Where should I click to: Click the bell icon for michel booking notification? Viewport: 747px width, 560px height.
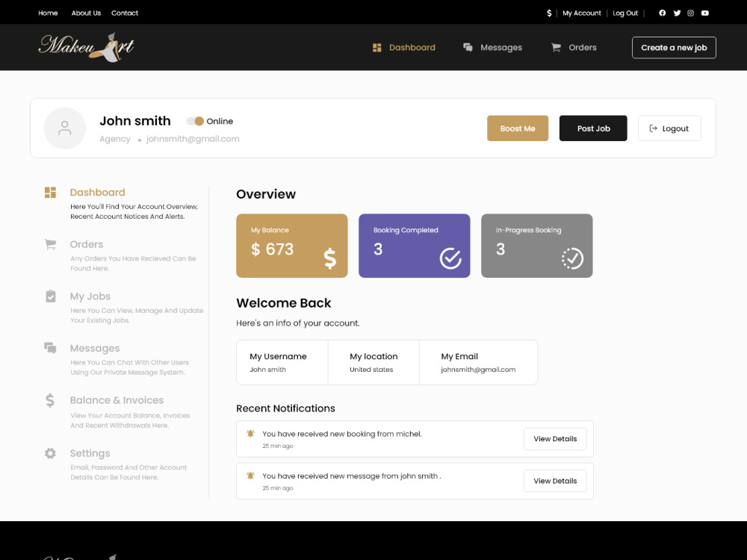[x=250, y=433]
